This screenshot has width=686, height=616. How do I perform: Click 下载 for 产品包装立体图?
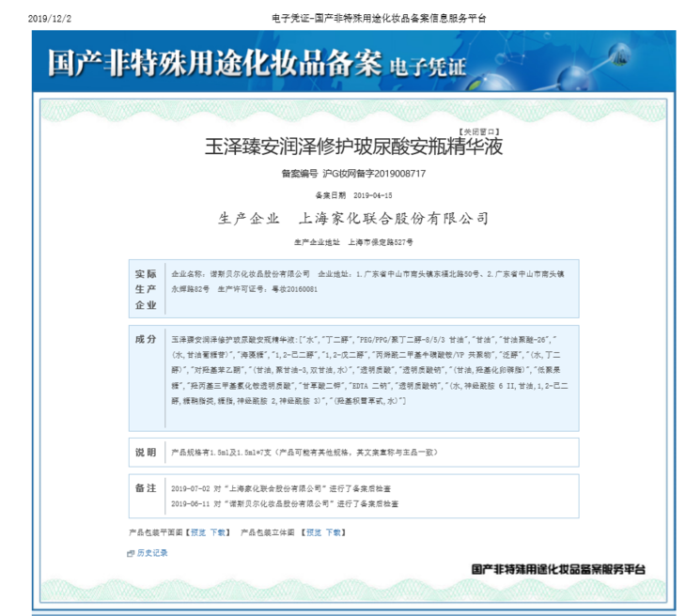[333, 532]
